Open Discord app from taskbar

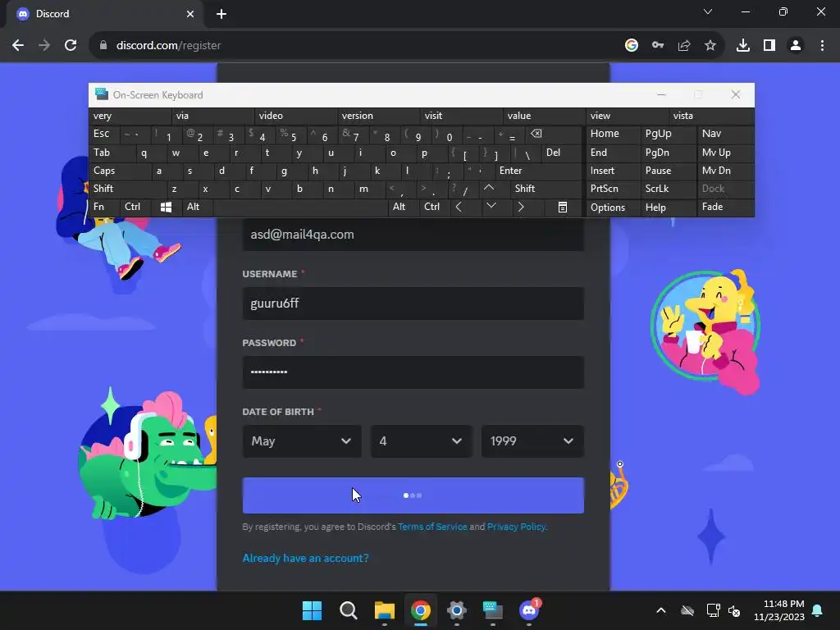click(529, 610)
